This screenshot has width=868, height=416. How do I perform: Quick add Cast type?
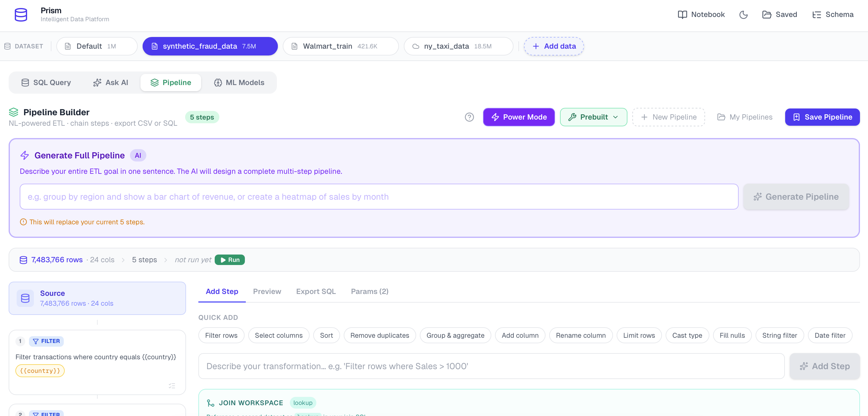(x=687, y=336)
